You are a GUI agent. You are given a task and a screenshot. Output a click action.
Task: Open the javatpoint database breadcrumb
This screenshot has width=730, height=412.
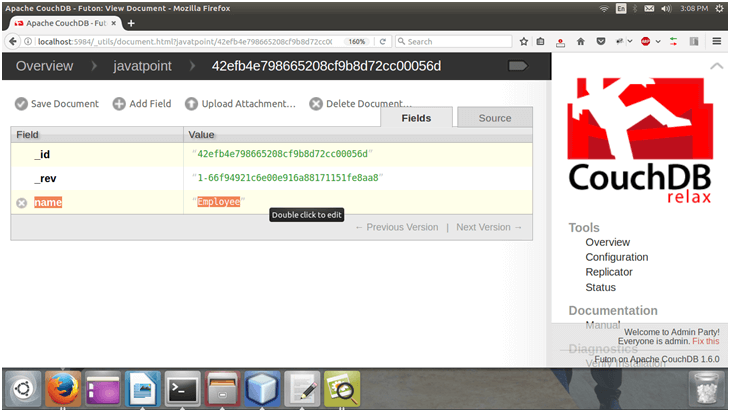[x=142, y=66]
